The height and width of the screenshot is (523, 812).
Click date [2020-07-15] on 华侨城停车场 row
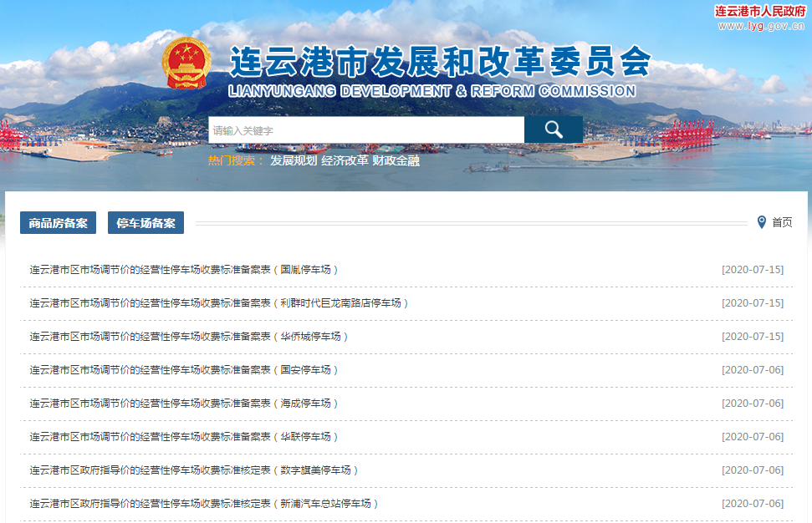[753, 337]
